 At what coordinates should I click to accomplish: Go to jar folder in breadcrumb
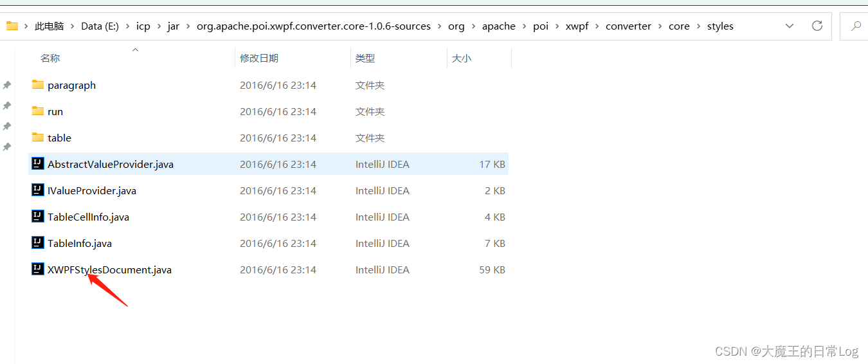tap(174, 26)
